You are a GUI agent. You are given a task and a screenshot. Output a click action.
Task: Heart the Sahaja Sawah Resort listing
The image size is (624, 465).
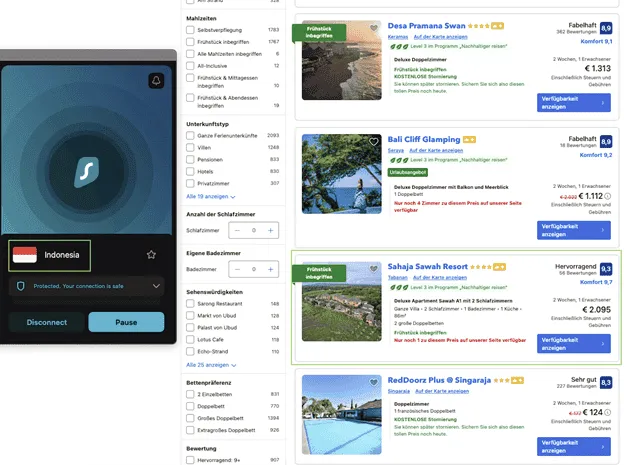(373, 270)
